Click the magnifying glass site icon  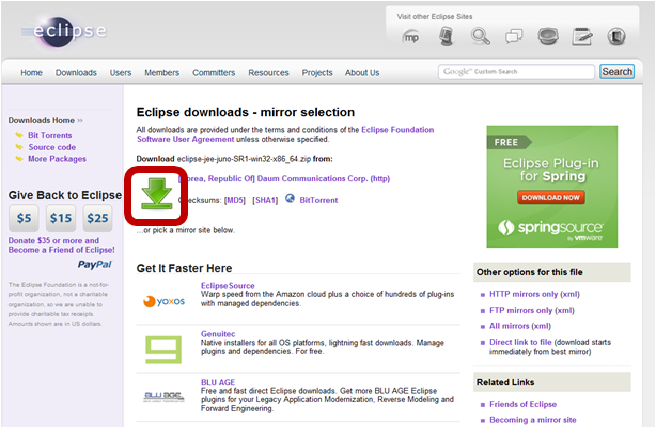(480, 36)
